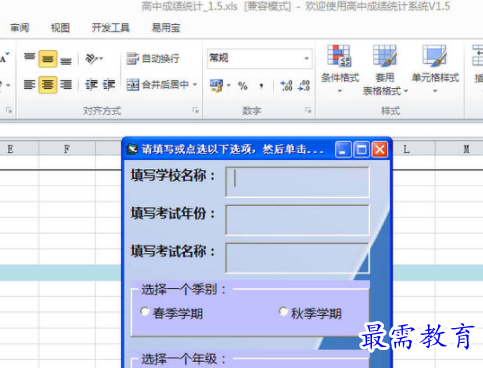The width and height of the screenshot is (483, 368).
Task: Apply bottom vertical alignment
Action: [x=66, y=61]
